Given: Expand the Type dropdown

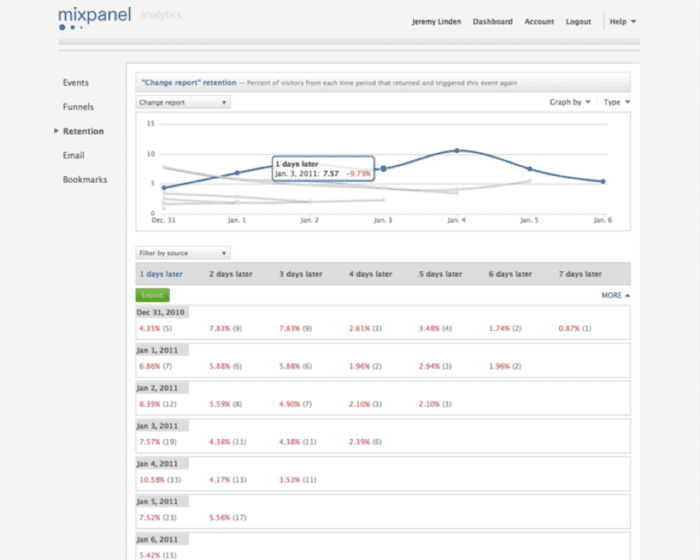Looking at the screenshot, I should click(x=616, y=102).
